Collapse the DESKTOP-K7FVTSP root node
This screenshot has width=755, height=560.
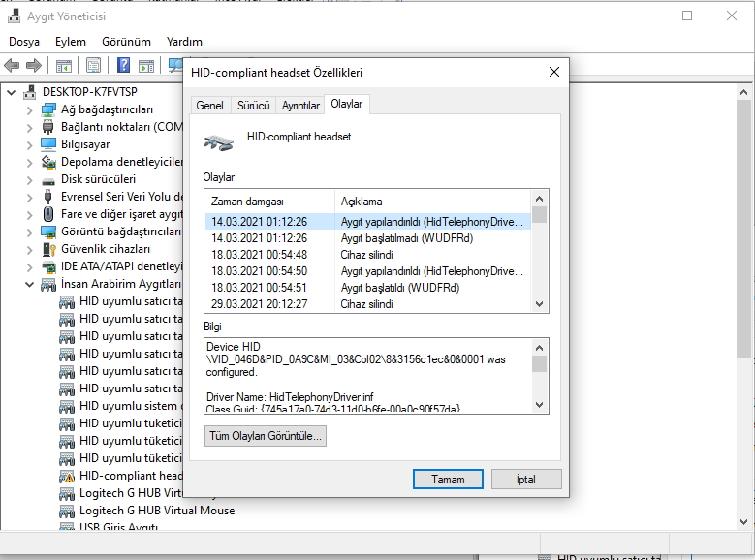coord(12,92)
